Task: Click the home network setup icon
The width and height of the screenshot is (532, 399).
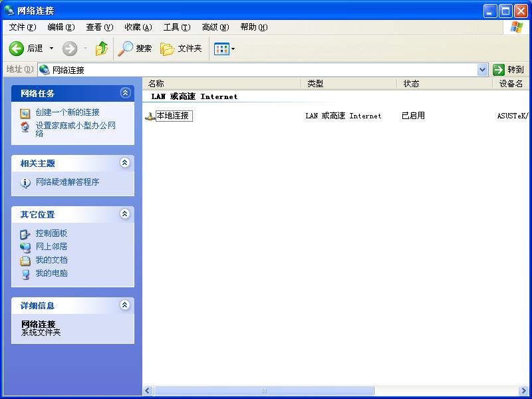Action: pos(25,126)
